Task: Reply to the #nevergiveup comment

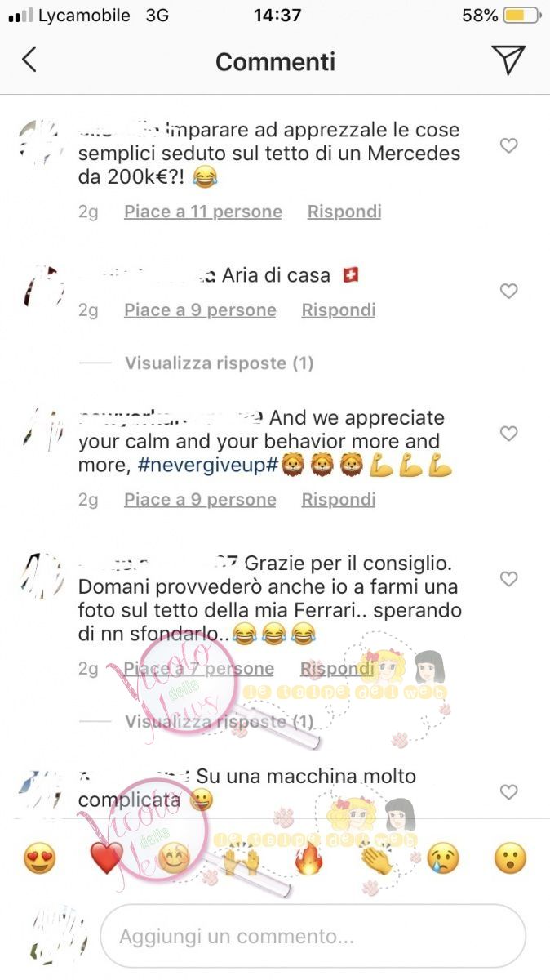Action: 339,499
